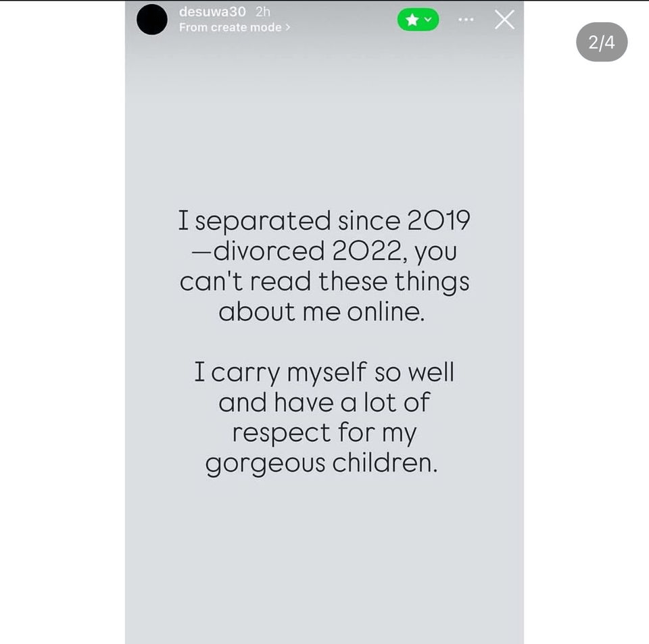
Task: Tap the line 'I carry myself so well'
Action: [x=324, y=372]
